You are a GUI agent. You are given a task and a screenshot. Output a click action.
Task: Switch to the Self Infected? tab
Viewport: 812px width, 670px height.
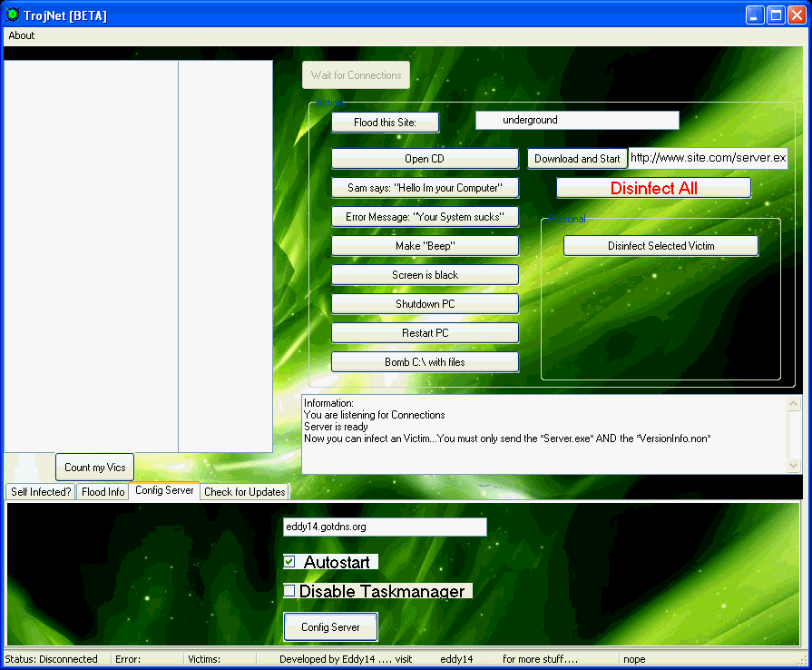pos(39,491)
